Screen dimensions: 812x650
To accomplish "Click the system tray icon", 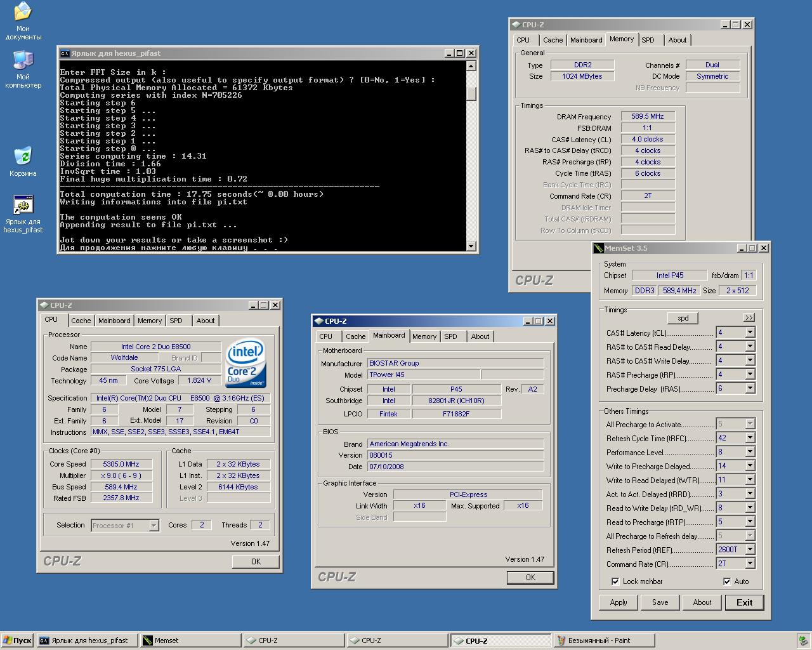I will pos(804,640).
